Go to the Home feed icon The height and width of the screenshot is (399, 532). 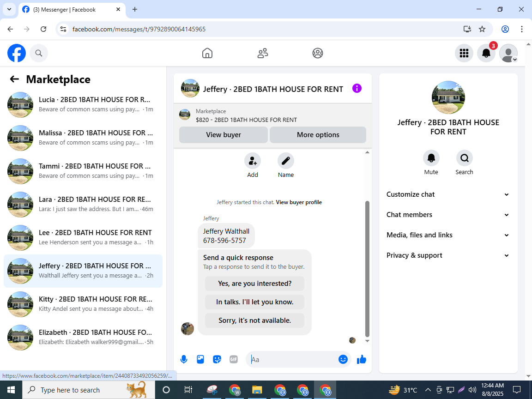click(x=207, y=53)
